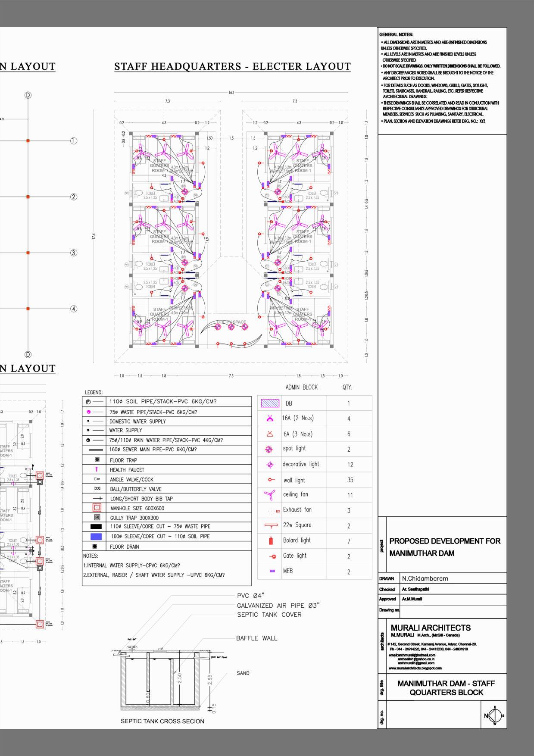Image resolution: width=534 pixels, height=756 pixels.
Task: Click the 'SAND' annotation
Action: 243,673
